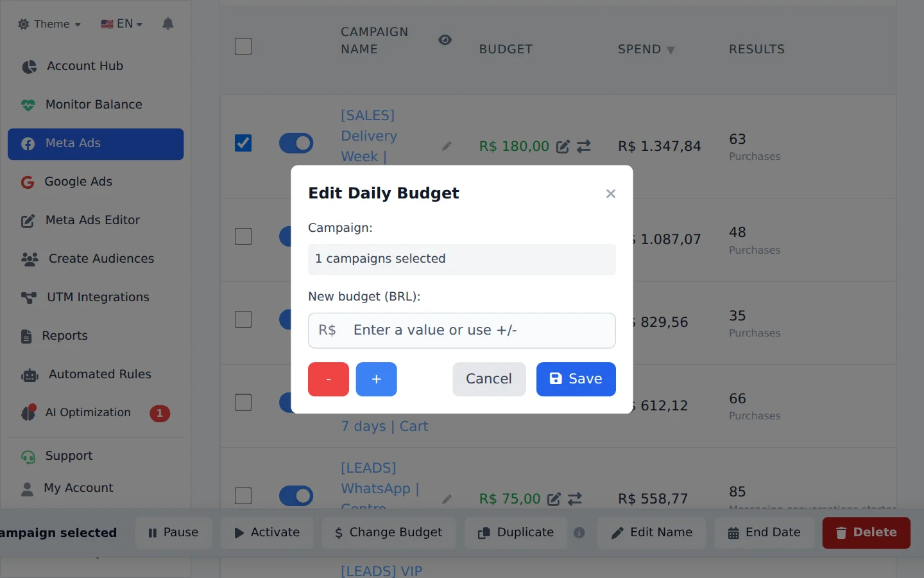This screenshot has width=924, height=578.
Task: Click the Change Budget button
Action: (x=389, y=532)
